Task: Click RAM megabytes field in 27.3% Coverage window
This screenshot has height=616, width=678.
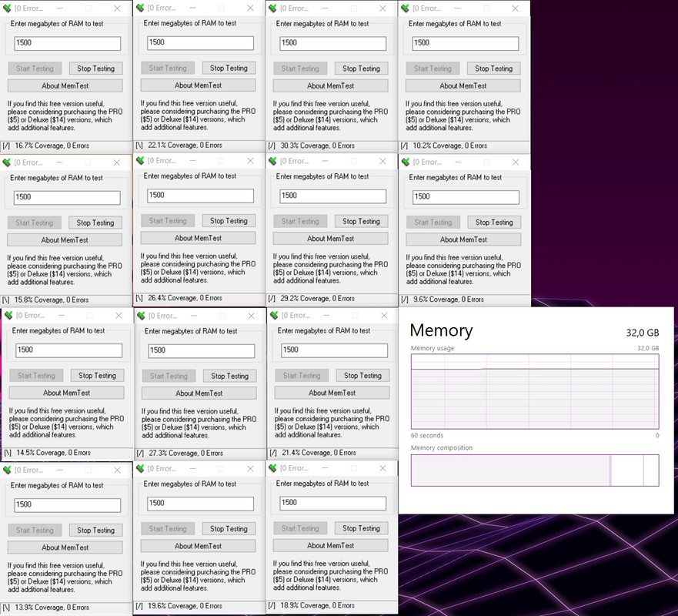Action: pyautogui.click(x=201, y=351)
